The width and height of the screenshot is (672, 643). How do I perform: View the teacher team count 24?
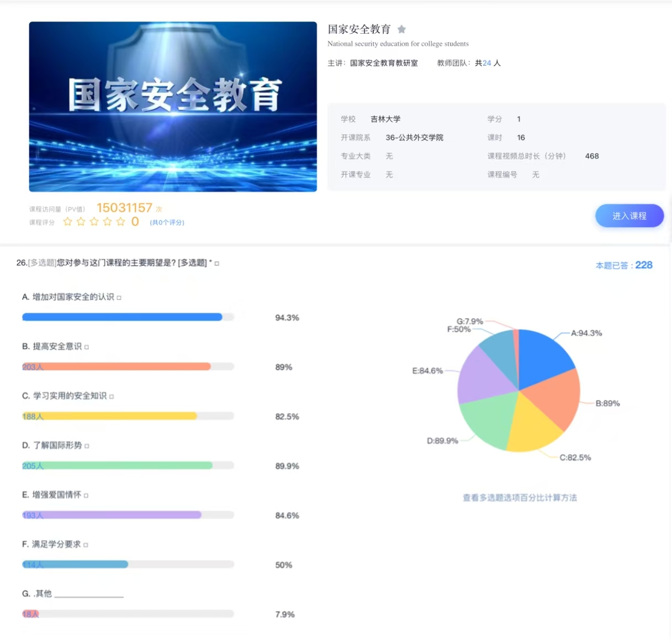click(486, 63)
